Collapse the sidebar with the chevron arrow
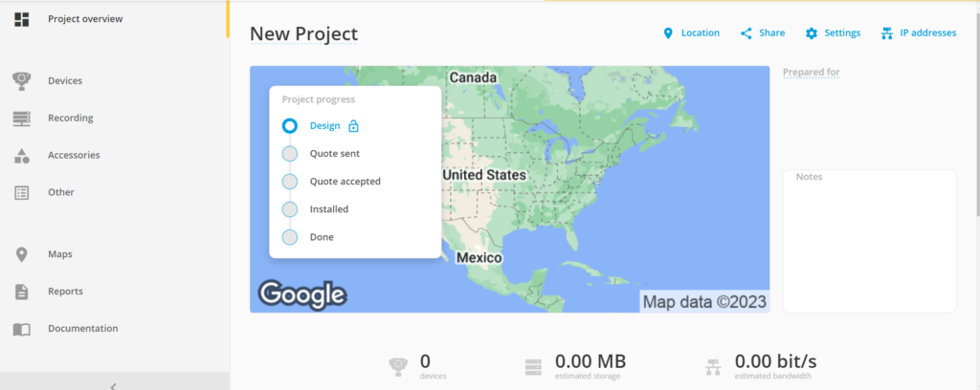The image size is (980, 390). [113, 385]
